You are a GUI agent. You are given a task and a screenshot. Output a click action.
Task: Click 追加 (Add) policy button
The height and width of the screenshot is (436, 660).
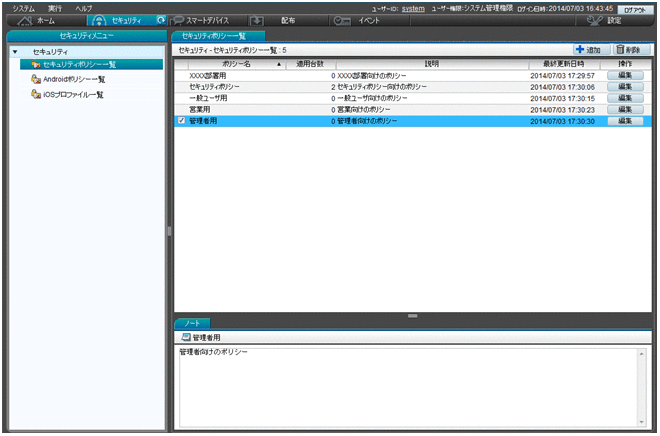click(x=587, y=49)
